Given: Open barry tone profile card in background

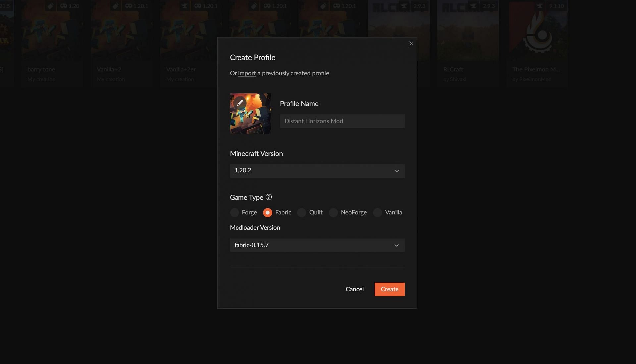Looking at the screenshot, I should click(x=52, y=44).
